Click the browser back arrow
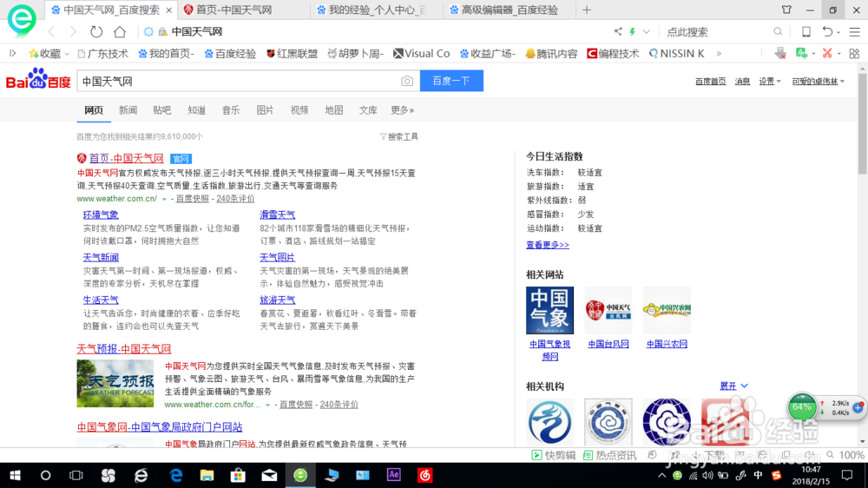The image size is (868, 488). (x=51, y=31)
